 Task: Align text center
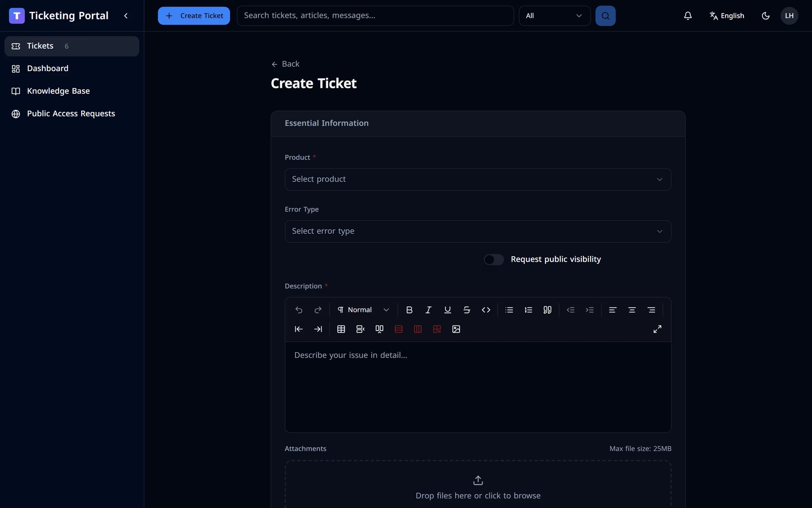click(632, 310)
